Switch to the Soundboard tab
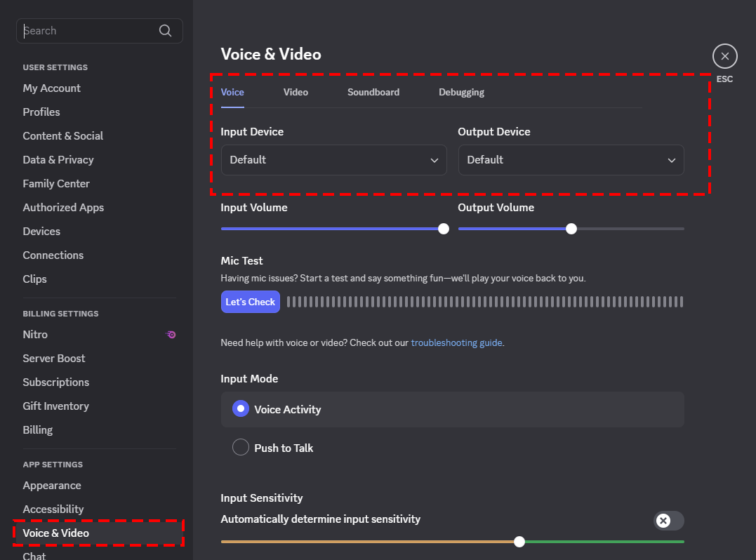Viewport: 756px width, 560px height. coord(373,92)
